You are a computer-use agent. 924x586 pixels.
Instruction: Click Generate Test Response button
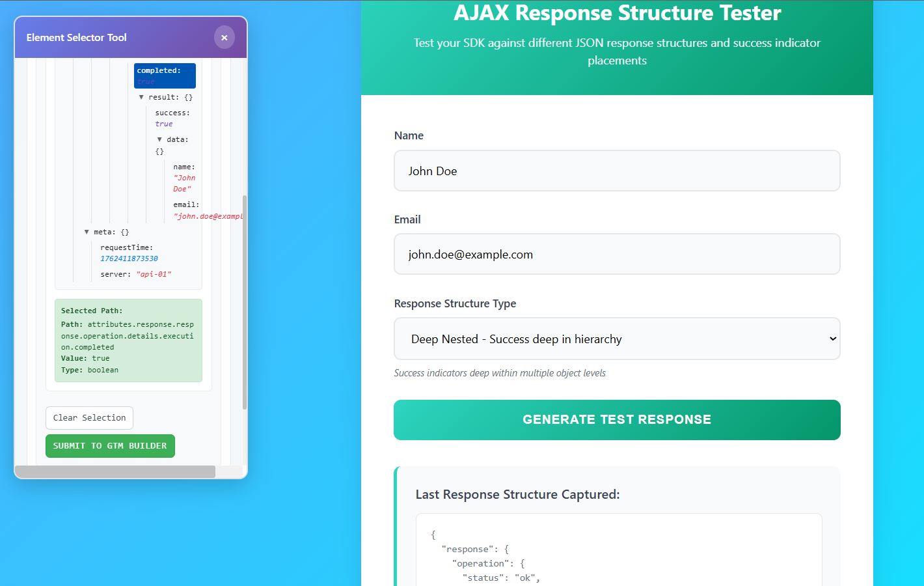point(617,420)
